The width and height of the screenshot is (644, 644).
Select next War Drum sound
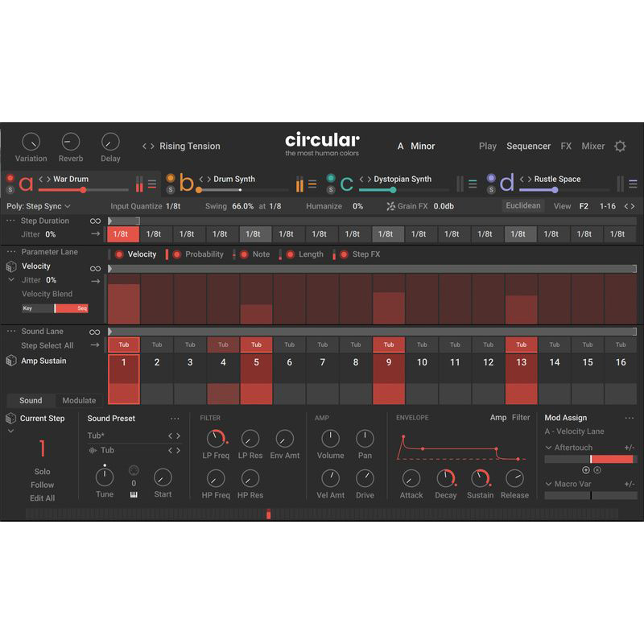(48, 179)
